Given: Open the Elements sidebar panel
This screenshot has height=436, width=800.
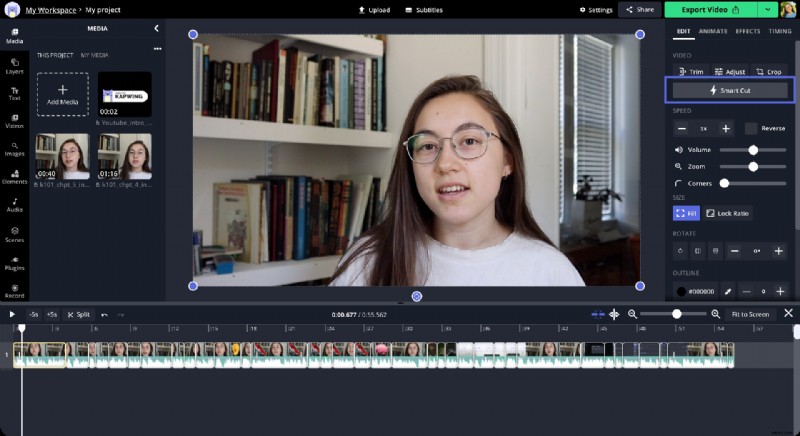Looking at the screenshot, I should tap(14, 177).
